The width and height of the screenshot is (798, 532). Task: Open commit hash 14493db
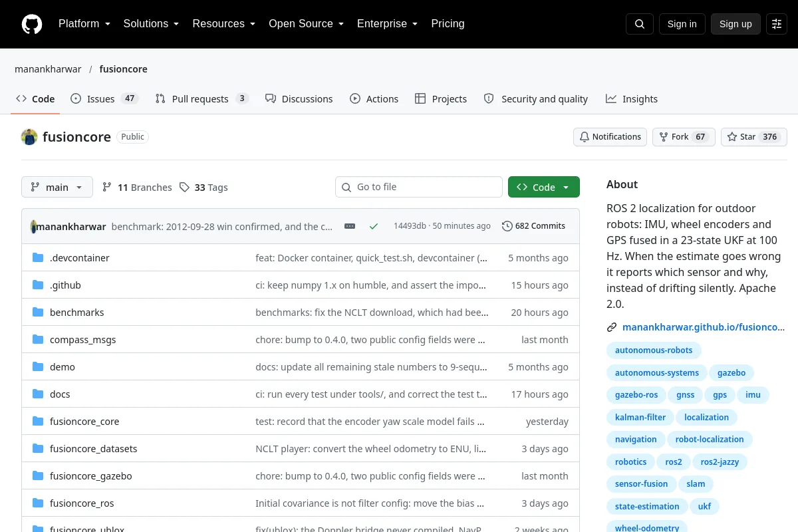point(410,226)
